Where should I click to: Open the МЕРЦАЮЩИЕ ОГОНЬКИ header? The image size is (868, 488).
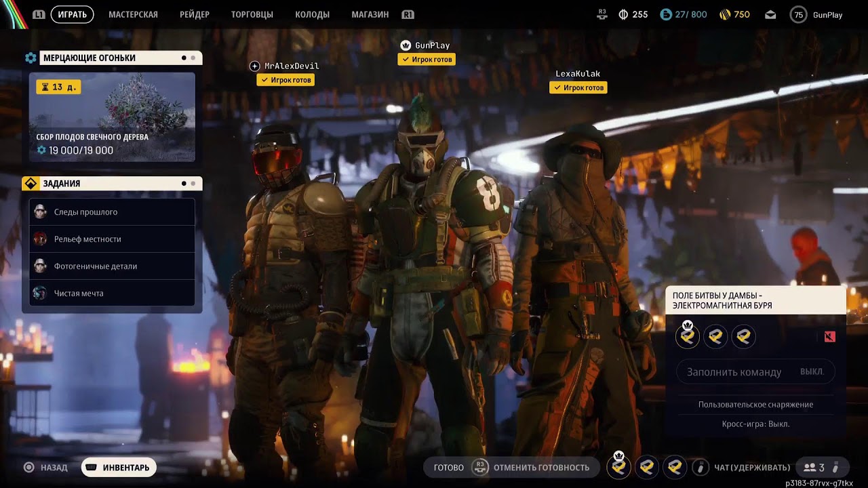click(121, 58)
